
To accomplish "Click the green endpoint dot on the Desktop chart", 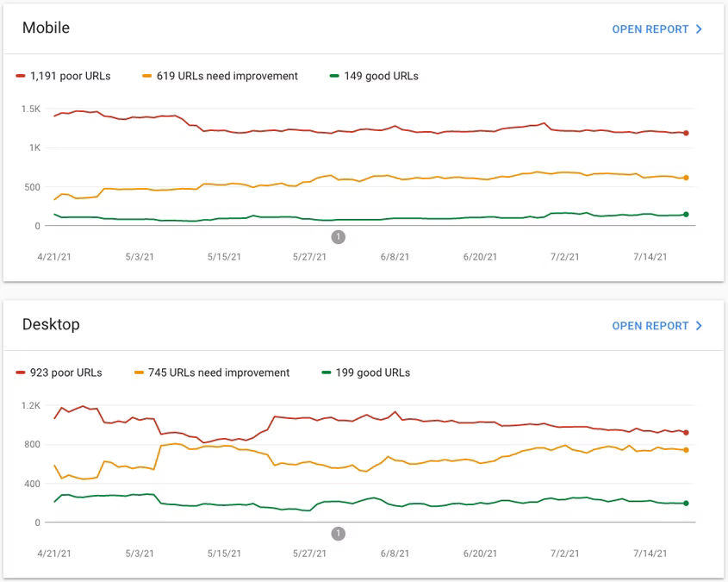I will click(686, 504).
